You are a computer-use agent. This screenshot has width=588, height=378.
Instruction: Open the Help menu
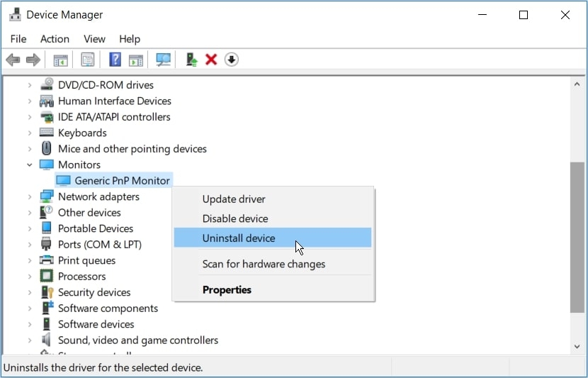pyautogui.click(x=130, y=39)
